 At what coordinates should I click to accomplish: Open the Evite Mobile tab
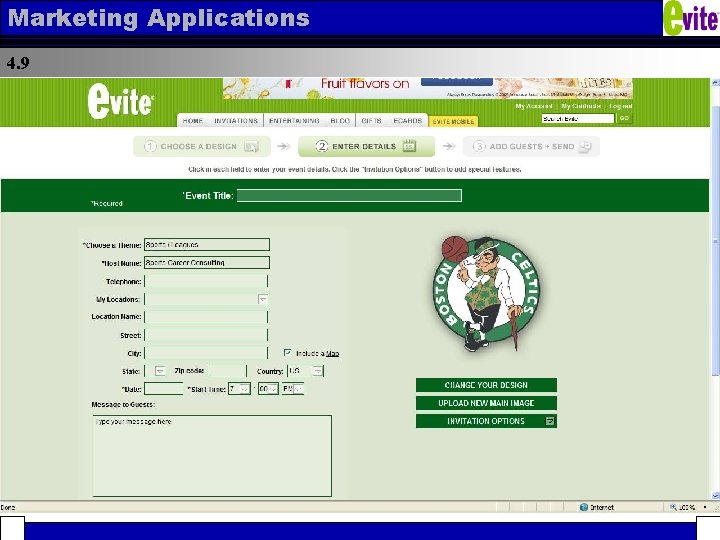453,121
